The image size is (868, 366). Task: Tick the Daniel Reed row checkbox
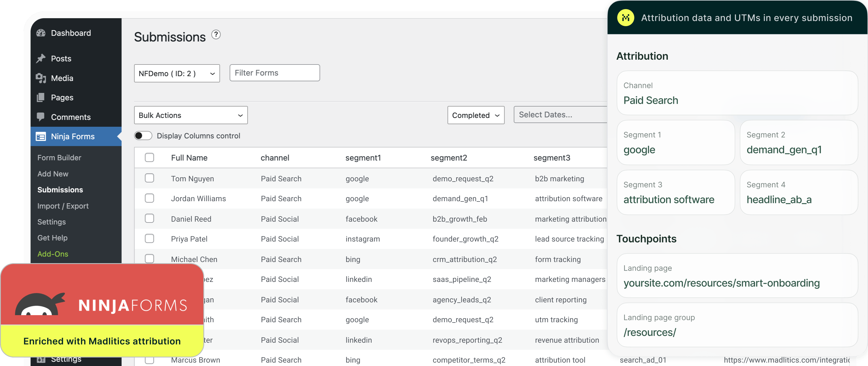point(149,218)
